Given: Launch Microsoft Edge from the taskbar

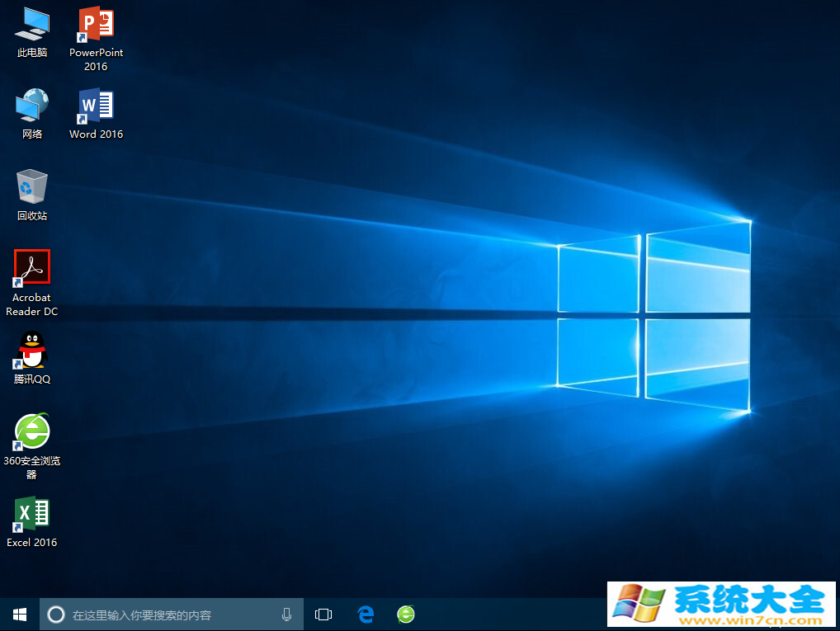Looking at the screenshot, I should click(x=366, y=615).
